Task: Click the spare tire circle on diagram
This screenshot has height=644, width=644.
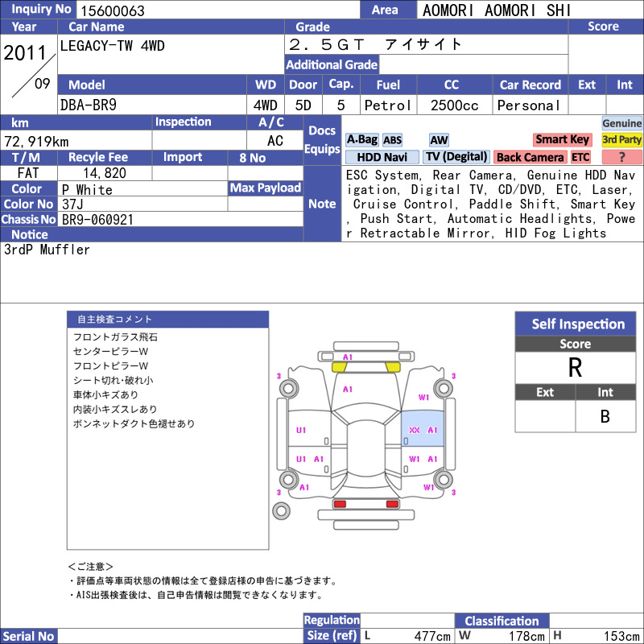Action: 281,511
